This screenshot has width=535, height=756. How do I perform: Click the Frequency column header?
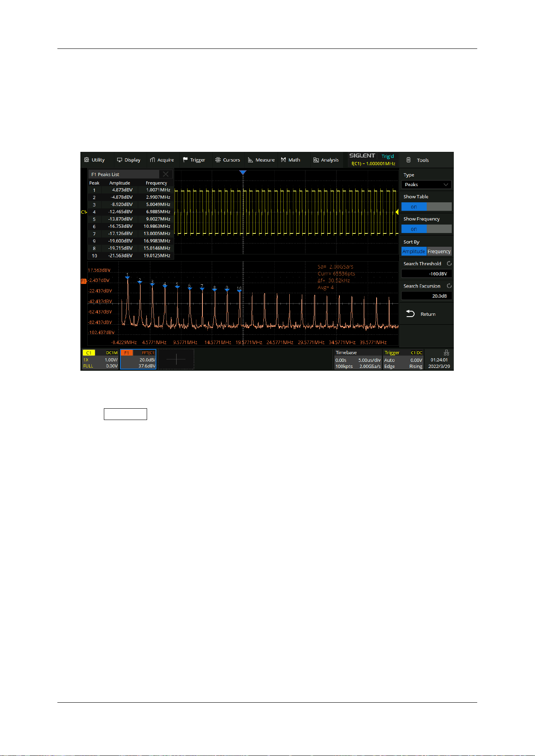coord(156,183)
